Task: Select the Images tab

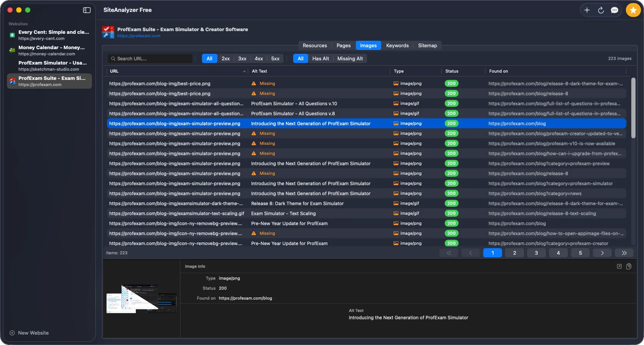Action: coord(368,45)
